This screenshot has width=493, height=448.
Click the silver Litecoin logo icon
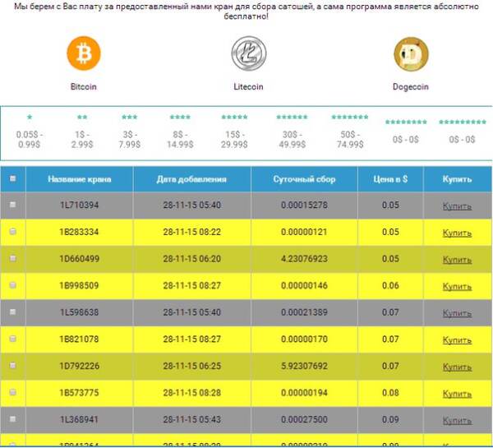click(248, 54)
